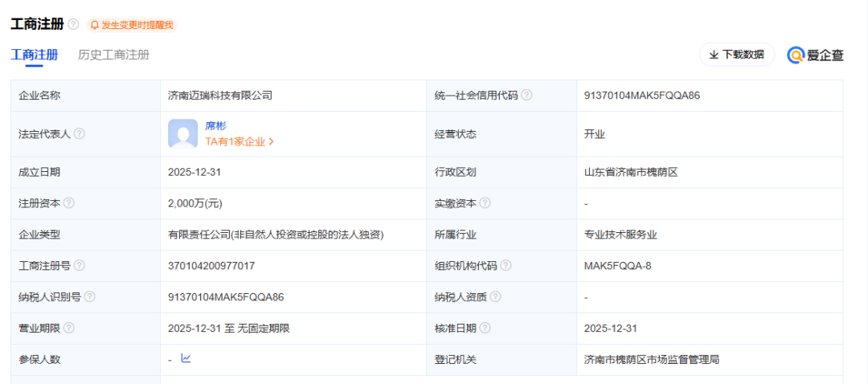The image size is (868, 384).
Task: Open 席彬 profile link
Action: [x=216, y=125]
